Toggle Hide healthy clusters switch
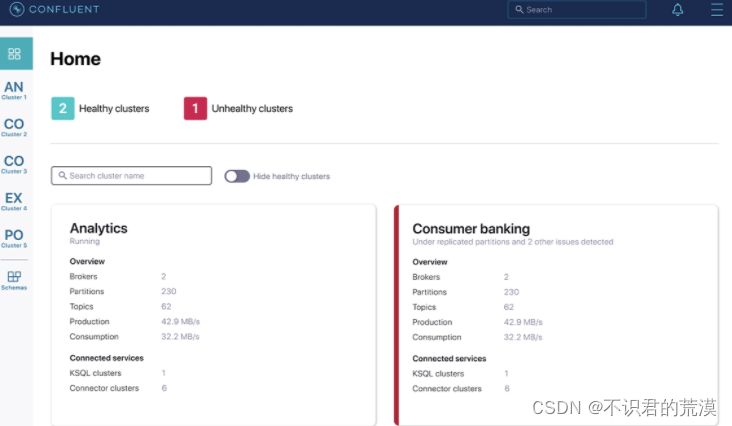Image resolution: width=732 pixels, height=426 pixels. tap(237, 176)
